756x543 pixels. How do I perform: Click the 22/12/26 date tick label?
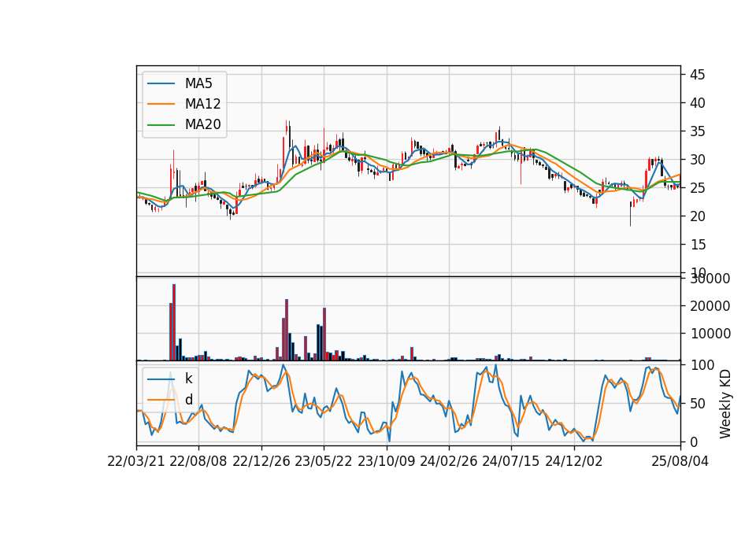point(261,461)
